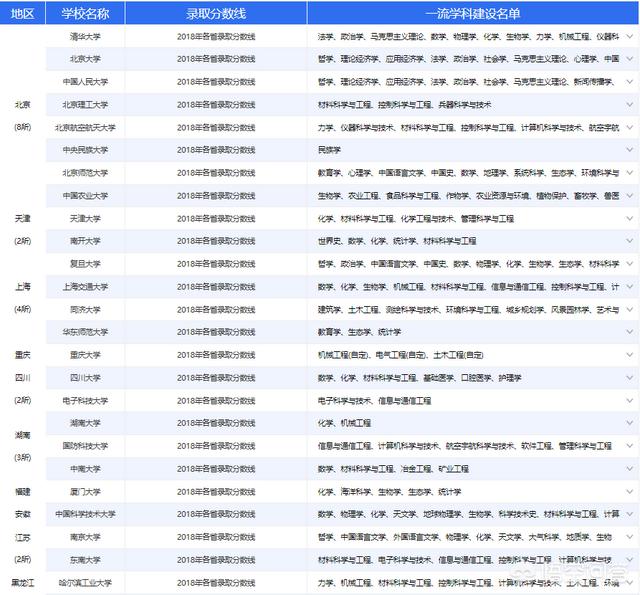Click the 重庆 region cell
640x595 pixels.
[x=22, y=355]
